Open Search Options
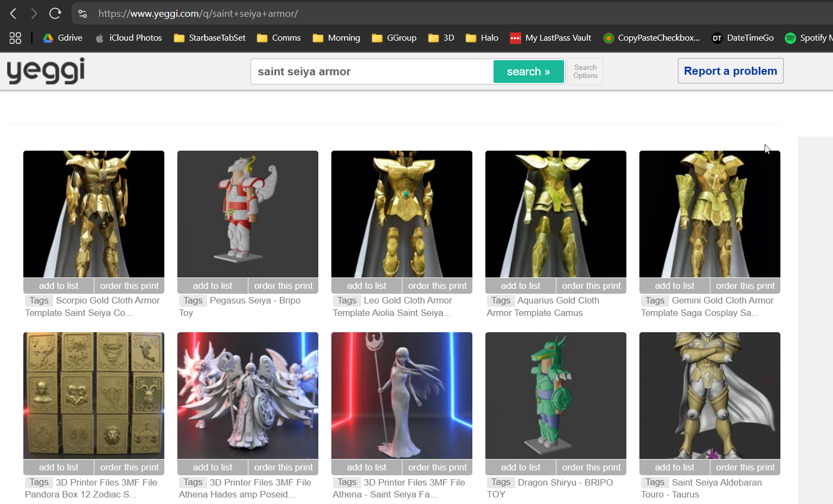This screenshot has height=504, width=833. 585,72
